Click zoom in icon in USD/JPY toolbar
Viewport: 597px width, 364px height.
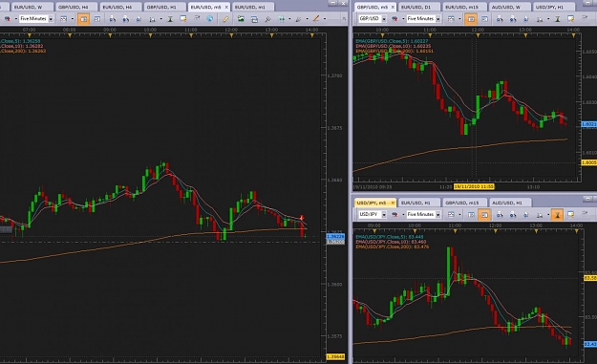(500, 214)
